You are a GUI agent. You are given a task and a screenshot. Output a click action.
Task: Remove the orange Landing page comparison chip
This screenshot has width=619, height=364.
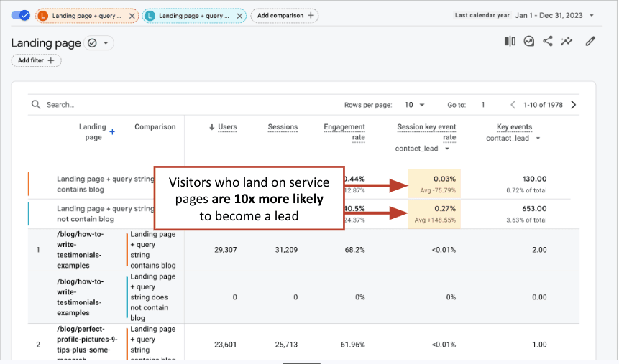pyautogui.click(x=132, y=15)
